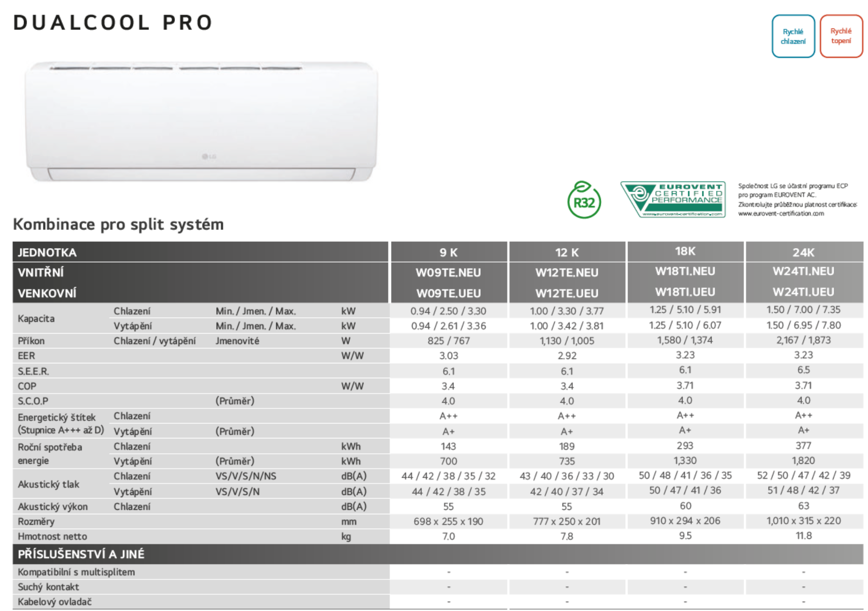
Task: Click the 9 K column header
Action: [x=448, y=253]
